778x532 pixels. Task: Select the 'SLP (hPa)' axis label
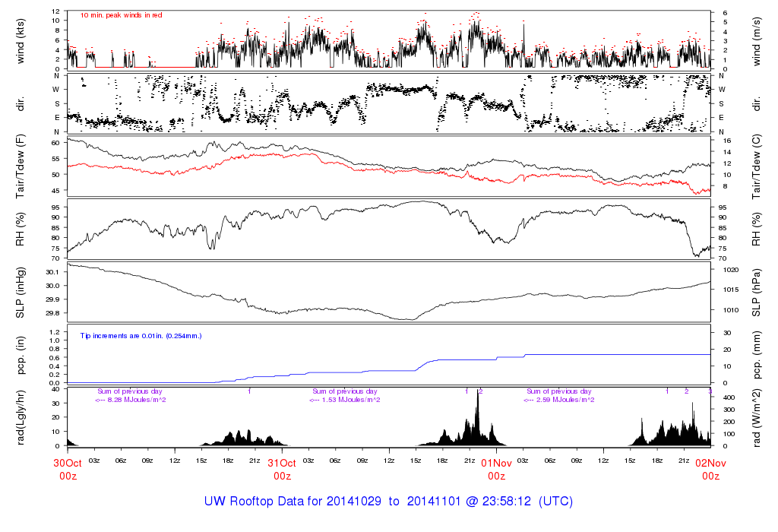click(x=756, y=293)
